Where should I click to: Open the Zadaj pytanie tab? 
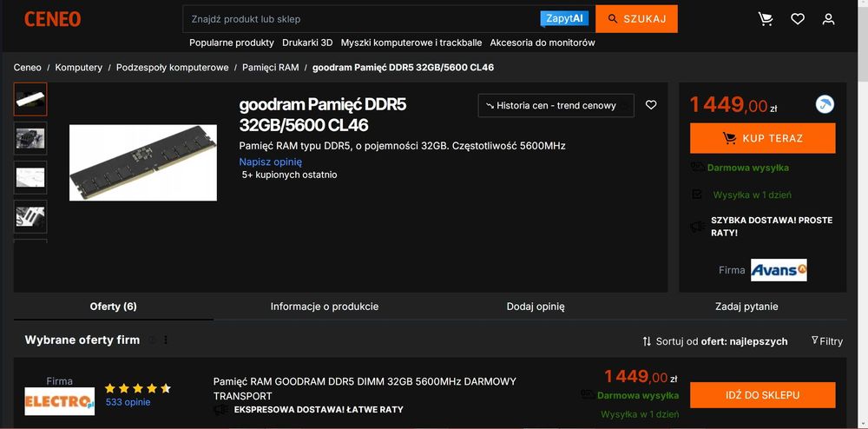tap(746, 306)
